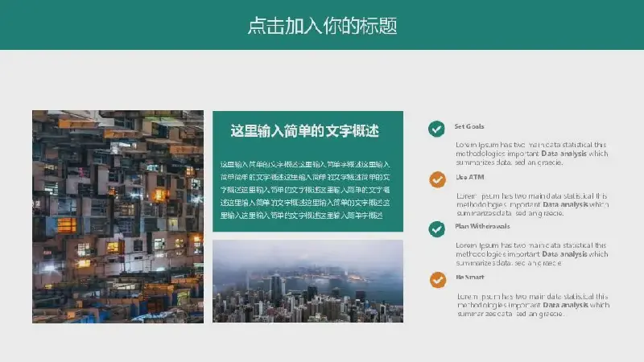
Task: Select the night apartment buildings photo
Action: (x=118, y=216)
